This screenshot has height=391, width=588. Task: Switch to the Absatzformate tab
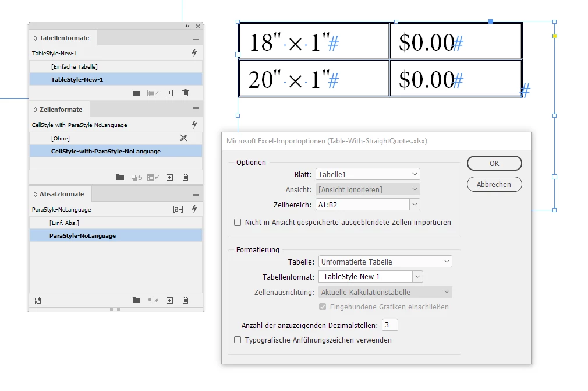coord(62,194)
